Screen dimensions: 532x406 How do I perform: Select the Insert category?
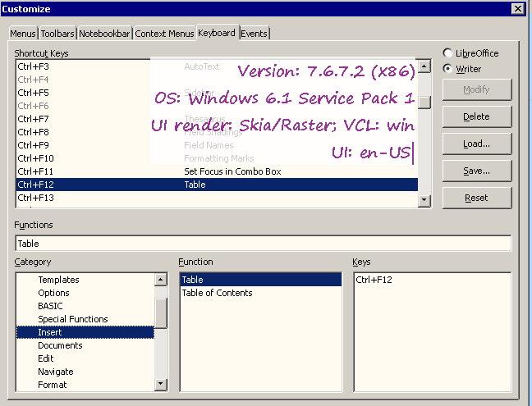pyautogui.click(x=85, y=332)
